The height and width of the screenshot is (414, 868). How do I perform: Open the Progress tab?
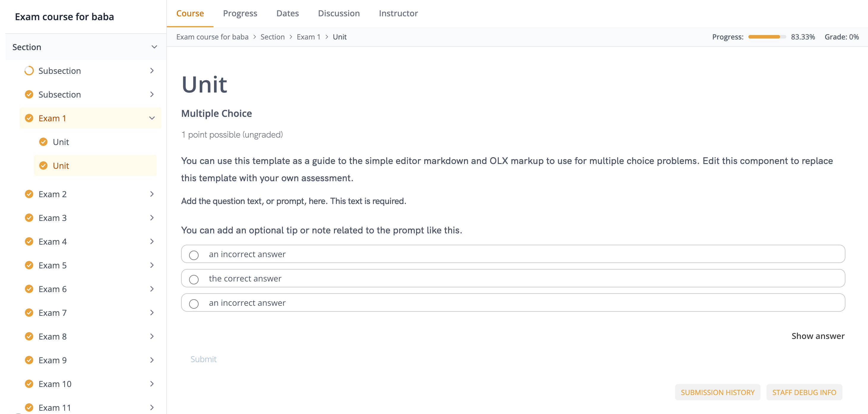coord(240,13)
